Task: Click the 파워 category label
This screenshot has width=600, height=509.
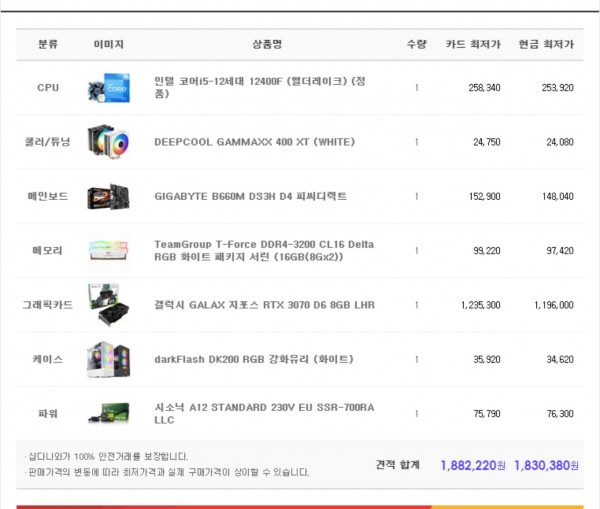Action: tap(48, 414)
